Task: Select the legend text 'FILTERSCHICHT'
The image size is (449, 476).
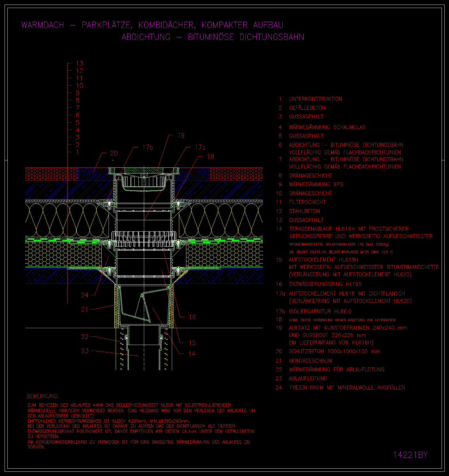Action: pyautogui.click(x=307, y=202)
